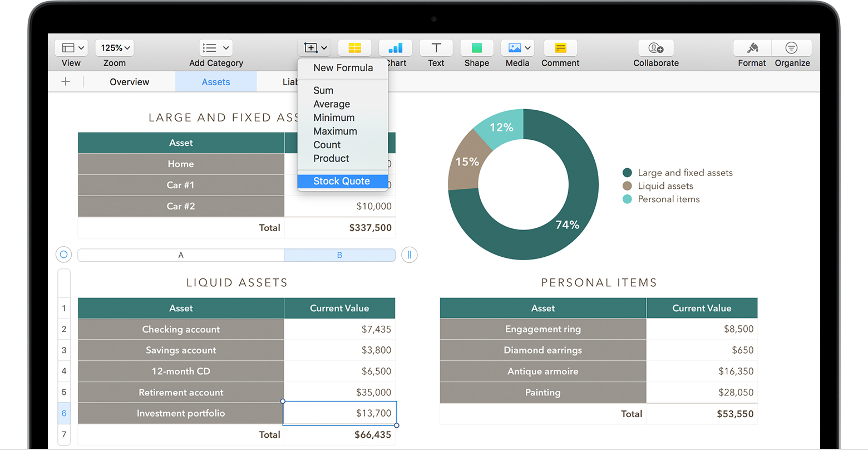Open the Organize panel
The image size is (868, 450).
tap(792, 48)
